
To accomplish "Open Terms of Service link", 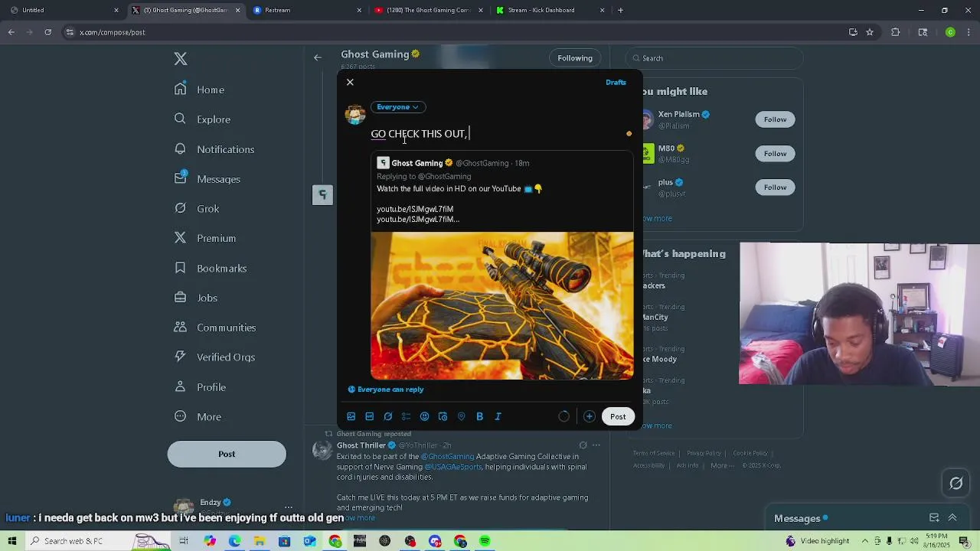I will pyautogui.click(x=654, y=453).
